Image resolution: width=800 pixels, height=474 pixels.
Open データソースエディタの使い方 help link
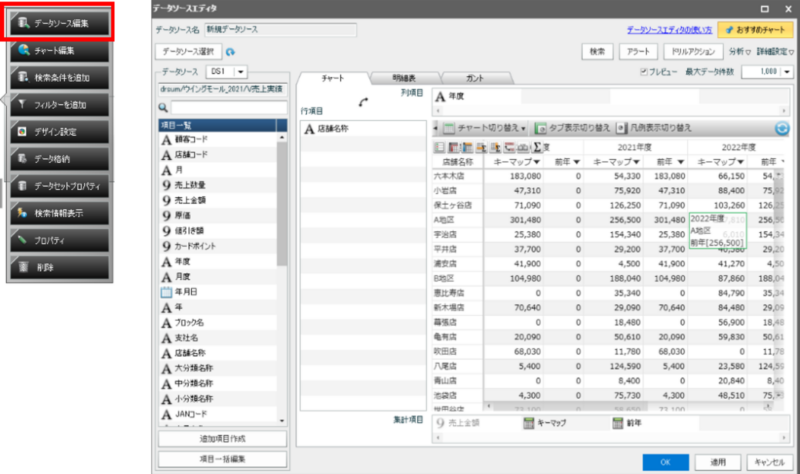point(669,30)
